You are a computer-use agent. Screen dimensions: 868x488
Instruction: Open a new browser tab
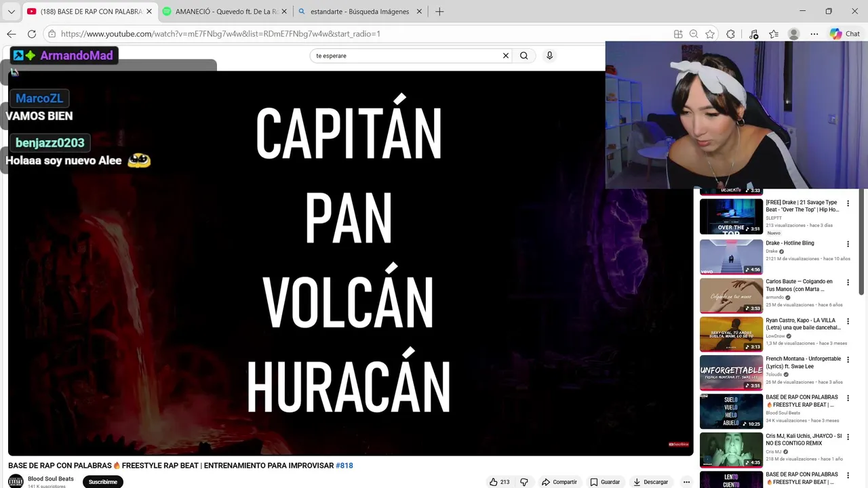(x=439, y=12)
